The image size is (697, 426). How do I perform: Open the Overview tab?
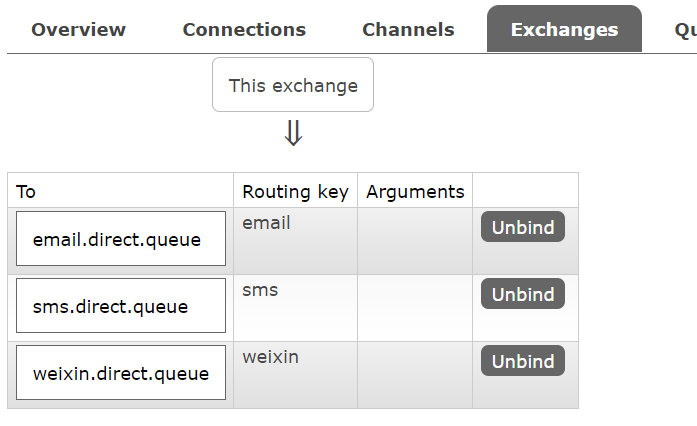[78, 30]
